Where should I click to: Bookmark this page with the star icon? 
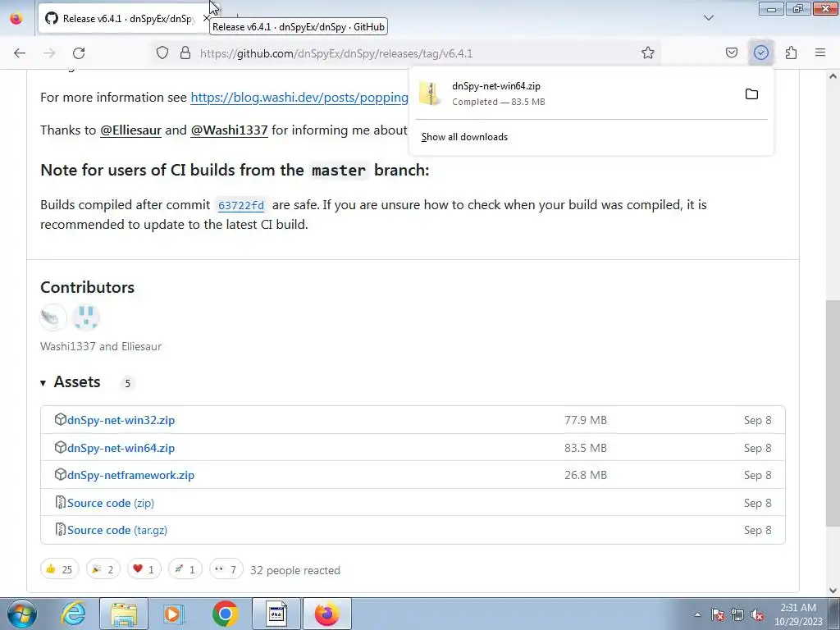648,53
